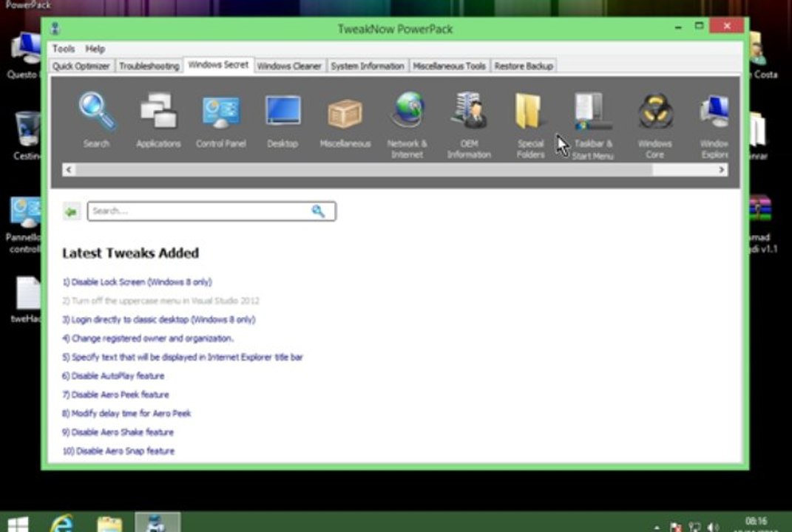Open Disable Aero Peek feature link
Viewport: 792px width, 532px height.
coord(115,395)
